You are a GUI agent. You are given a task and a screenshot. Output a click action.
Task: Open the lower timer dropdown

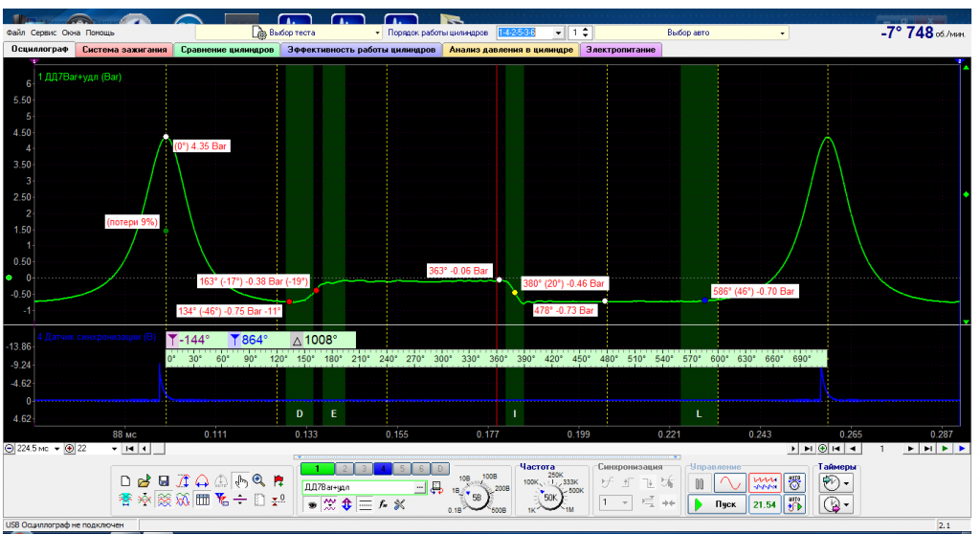coord(846,504)
